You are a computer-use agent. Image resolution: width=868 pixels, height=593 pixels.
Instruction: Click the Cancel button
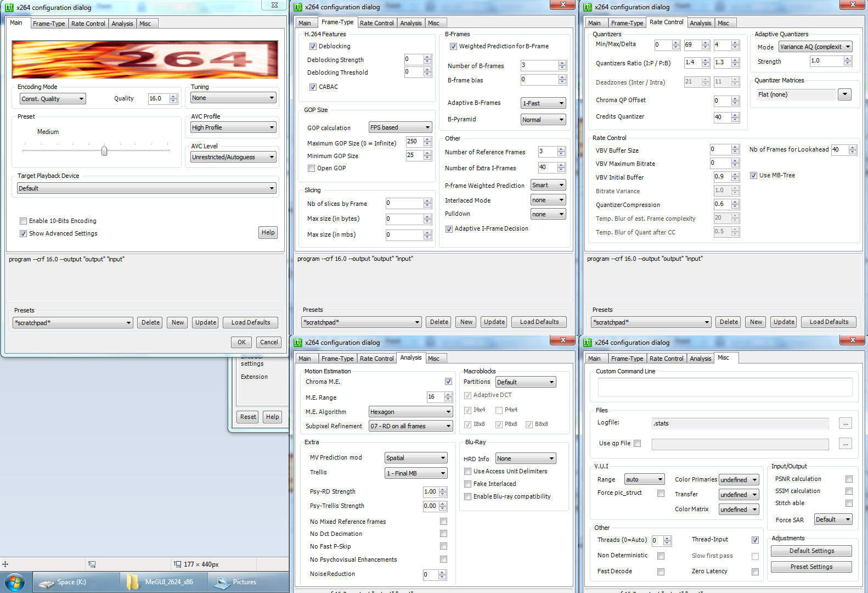[268, 342]
